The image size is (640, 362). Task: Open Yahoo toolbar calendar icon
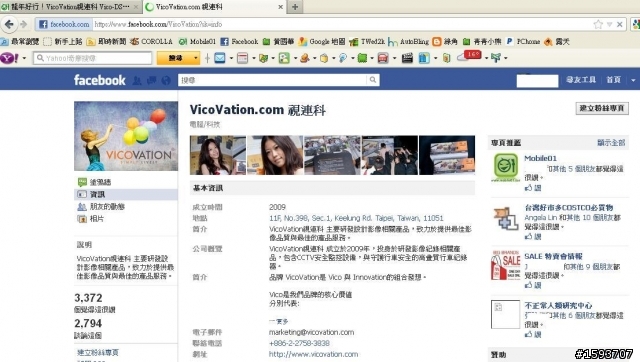[x=242, y=58]
